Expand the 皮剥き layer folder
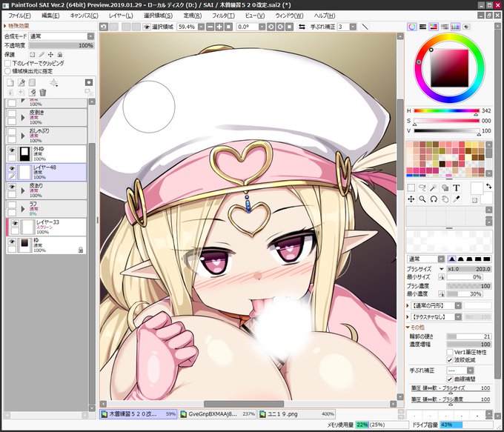504x432 pixels. click(23, 118)
